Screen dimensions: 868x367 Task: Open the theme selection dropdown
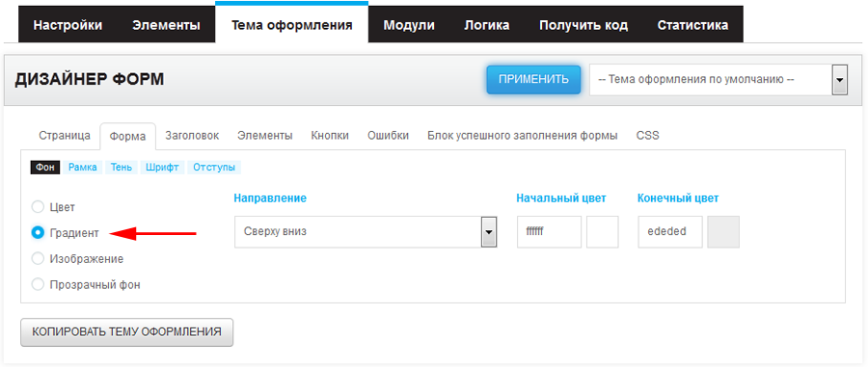[x=719, y=80]
